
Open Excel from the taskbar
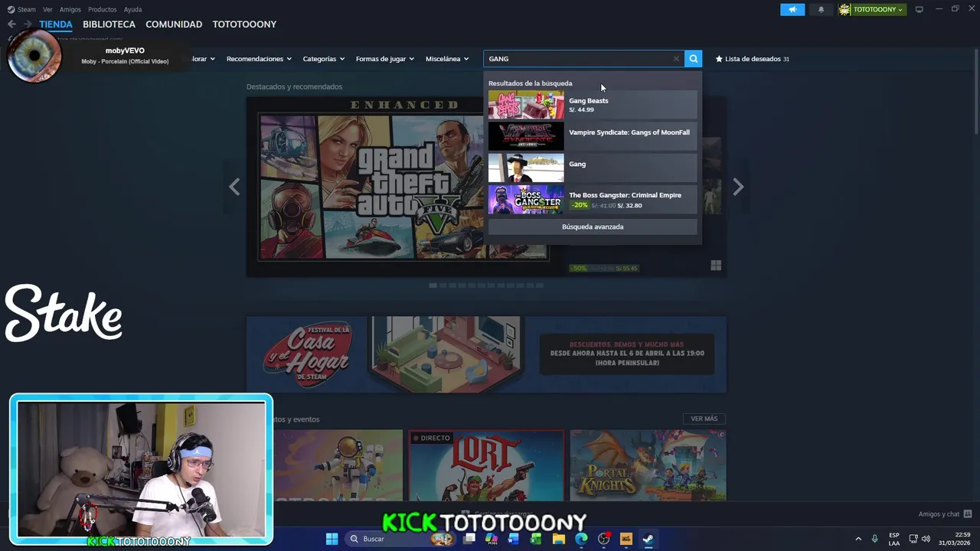pyautogui.click(x=536, y=539)
